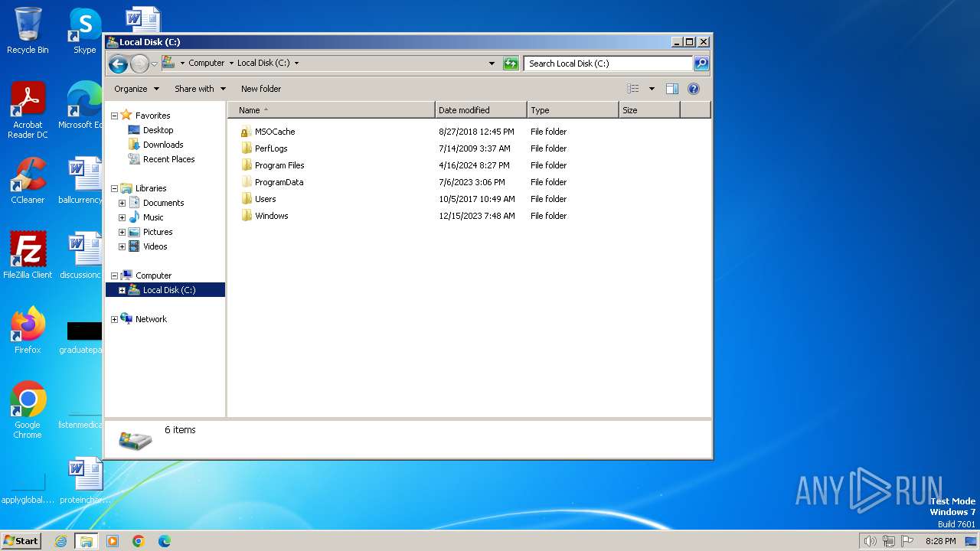The height and width of the screenshot is (551, 980).
Task: Click the CCleaner desktop icon
Action: [x=28, y=181]
